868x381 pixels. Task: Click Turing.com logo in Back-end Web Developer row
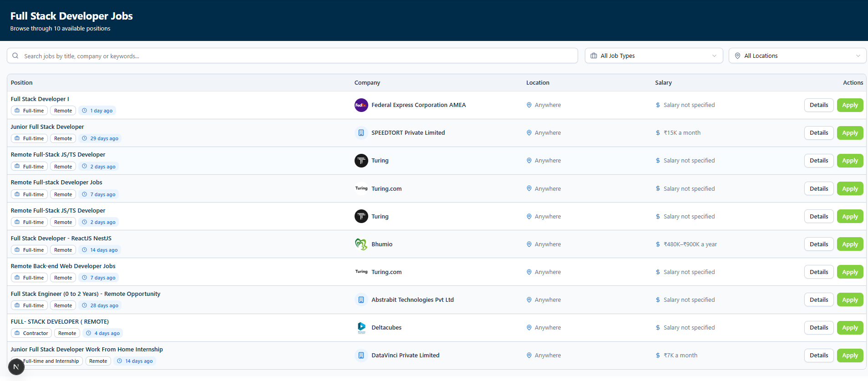click(361, 272)
